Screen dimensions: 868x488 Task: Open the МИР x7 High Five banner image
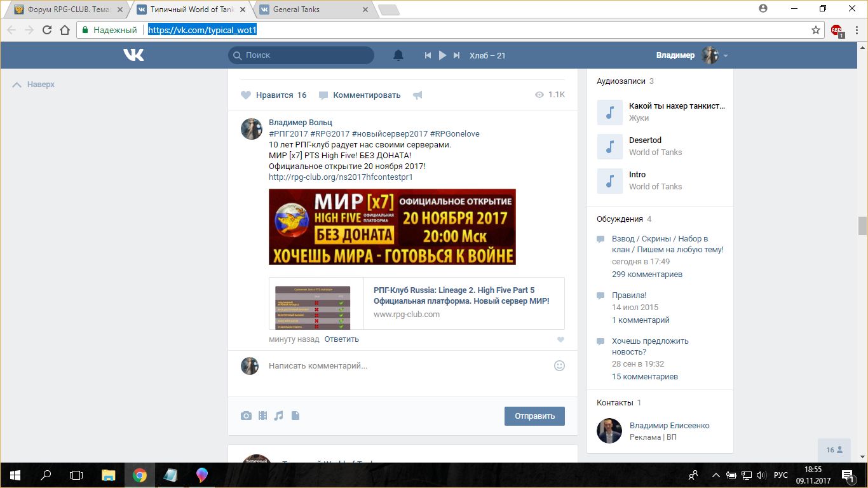[392, 227]
